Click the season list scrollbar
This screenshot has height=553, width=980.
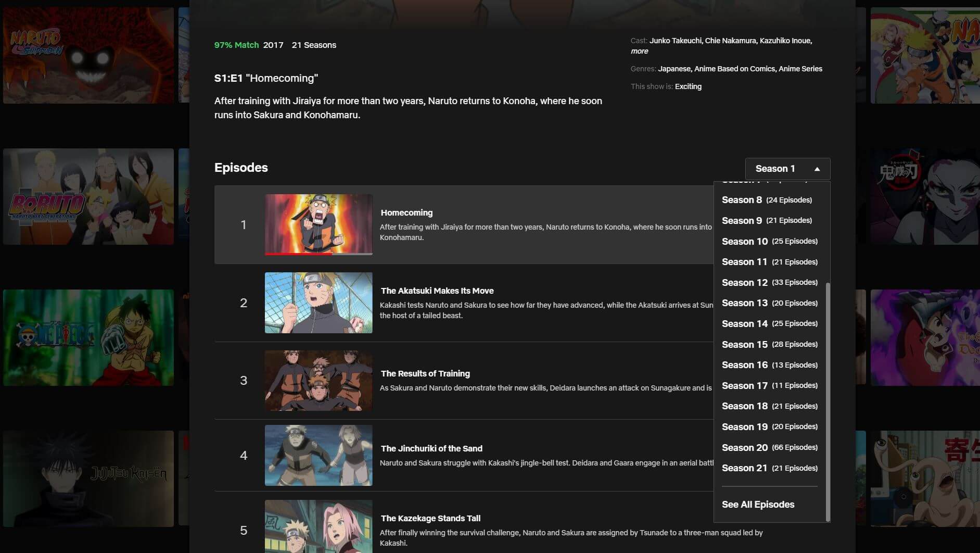pos(828,401)
